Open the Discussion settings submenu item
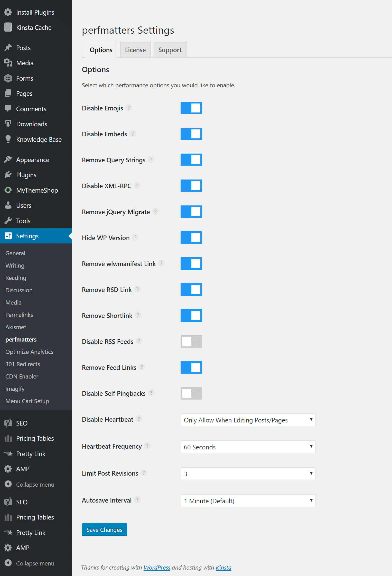392x576 pixels. (x=19, y=290)
